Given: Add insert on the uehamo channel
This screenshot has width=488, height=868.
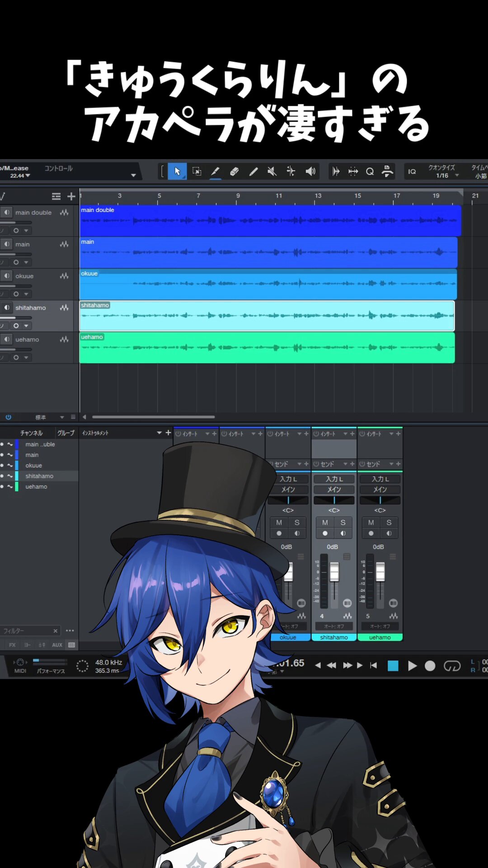Looking at the screenshot, I should [x=398, y=434].
